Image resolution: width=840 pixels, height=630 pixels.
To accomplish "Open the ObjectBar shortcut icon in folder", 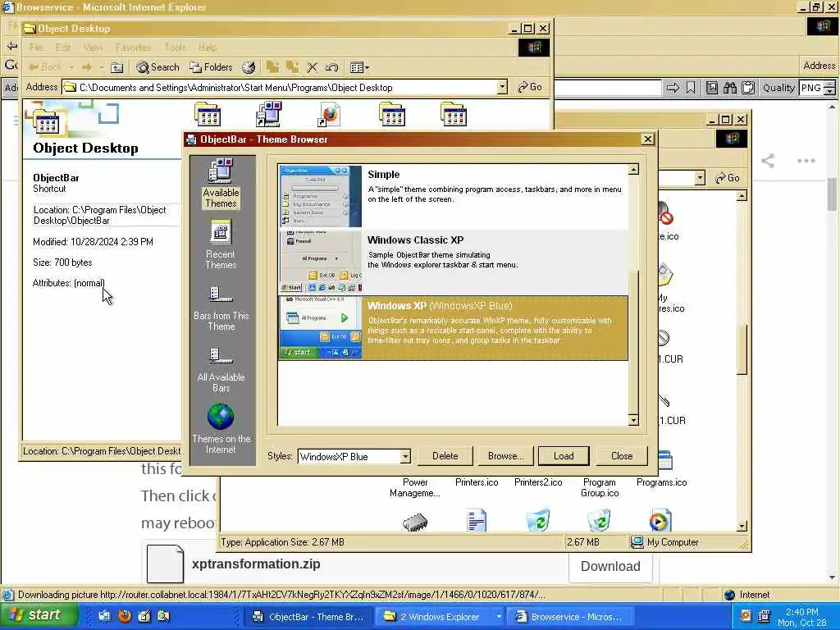I will [x=269, y=114].
